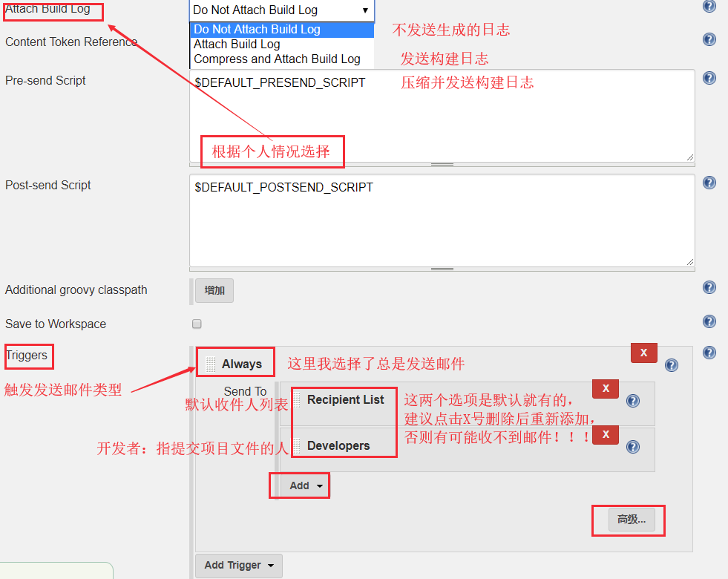
Task: Open help for Content Token Reference
Action: [x=709, y=39]
